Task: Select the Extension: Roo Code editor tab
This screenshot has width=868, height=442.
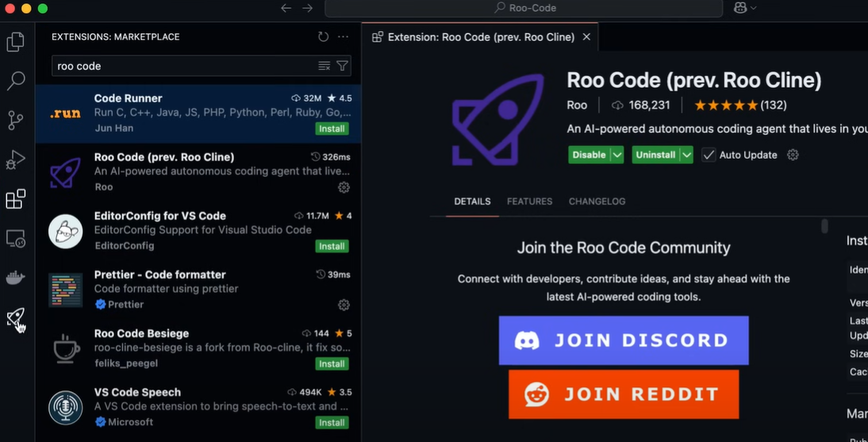Action: point(480,37)
